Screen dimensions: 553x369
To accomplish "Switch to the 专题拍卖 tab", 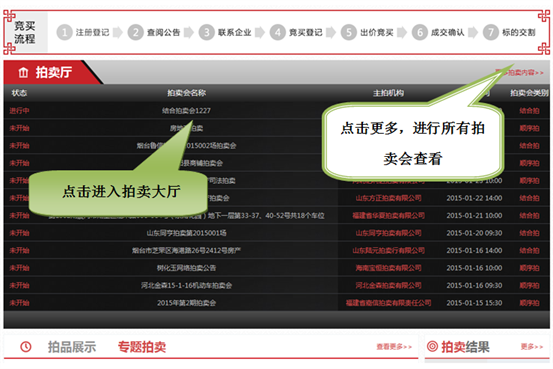I will pos(142,347).
